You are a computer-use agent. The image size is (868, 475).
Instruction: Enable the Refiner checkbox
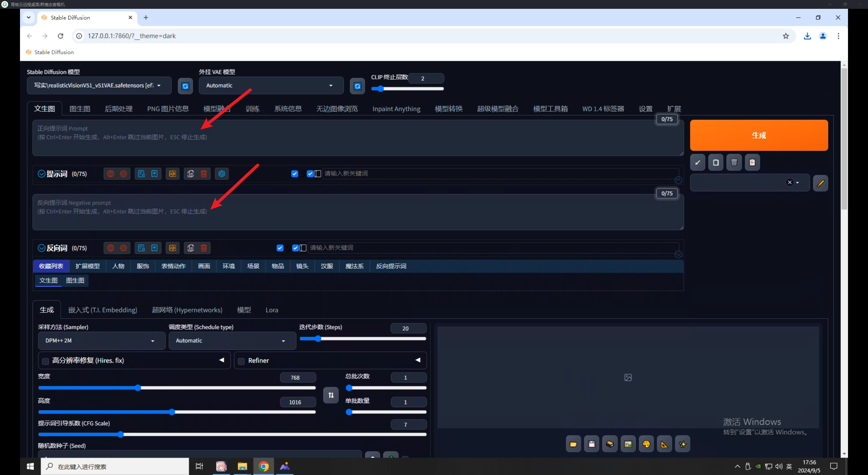tap(241, 361)
